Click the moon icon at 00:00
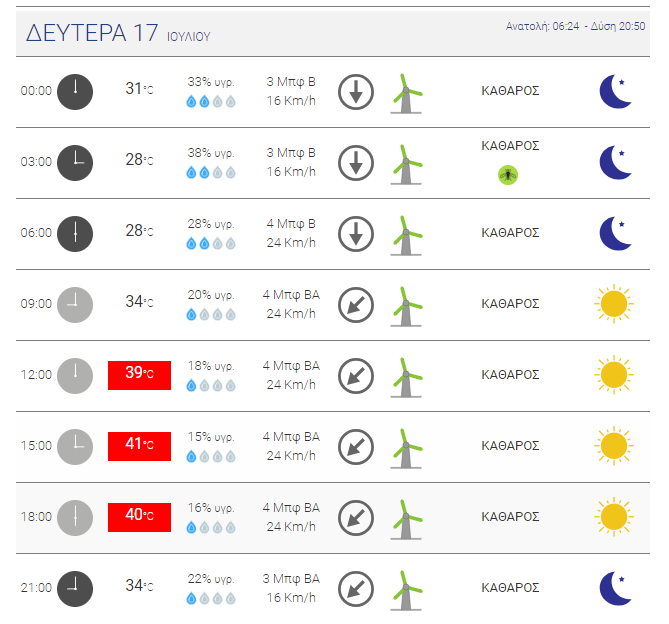Viewport: 669px width, 624px height. 615,91
